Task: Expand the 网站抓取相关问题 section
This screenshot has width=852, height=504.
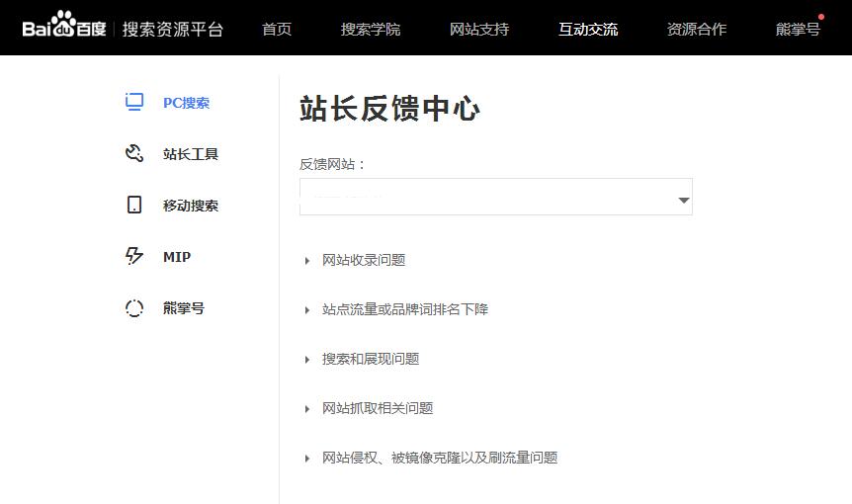Action: pyautogui.click(x=377, y=408)
